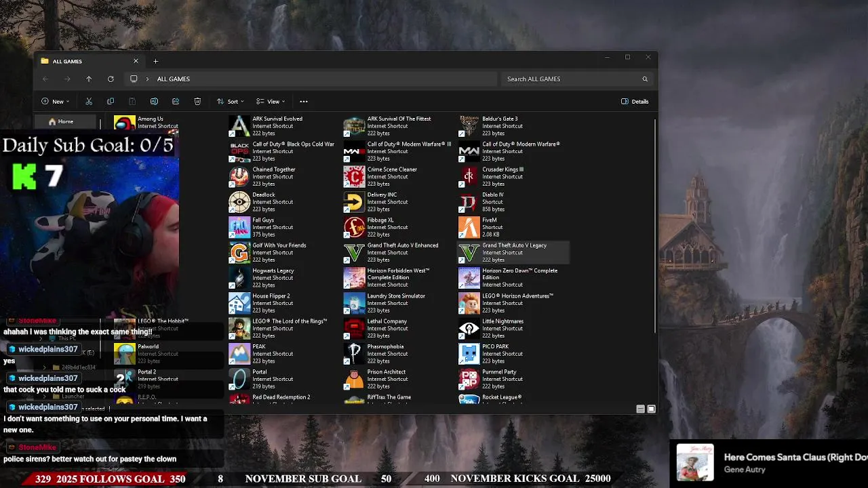Open the New dropdown menu

click(x=56, y=102)
